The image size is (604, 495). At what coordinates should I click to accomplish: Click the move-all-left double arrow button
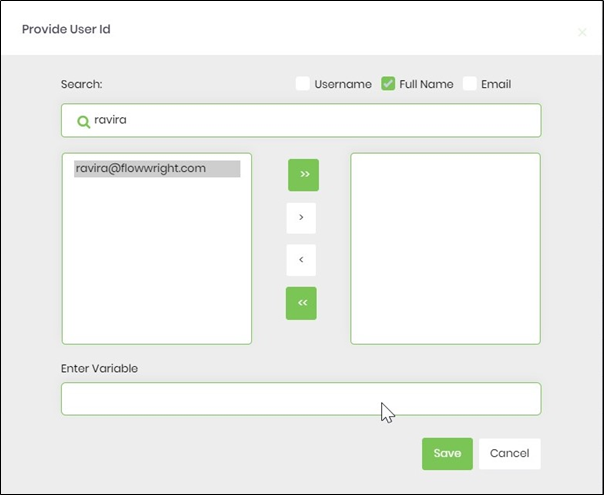click(x=301, y=303)
